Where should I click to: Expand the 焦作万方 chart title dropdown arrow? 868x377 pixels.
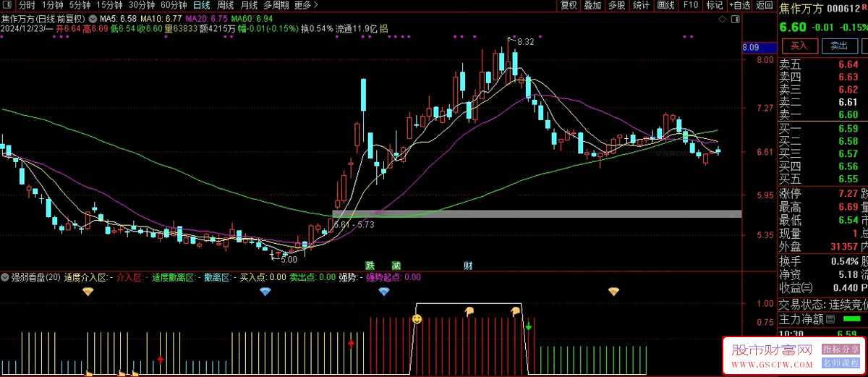click(92, 17)
